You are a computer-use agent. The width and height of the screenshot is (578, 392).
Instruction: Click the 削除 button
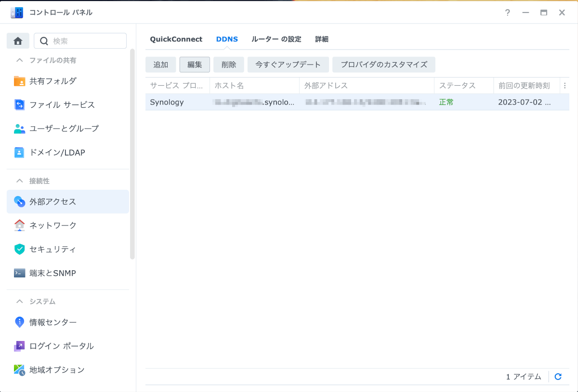[x=229, y=65]
